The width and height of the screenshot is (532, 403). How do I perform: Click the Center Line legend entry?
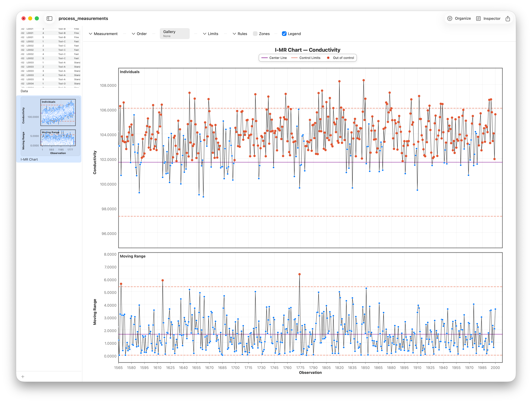click(x=274, y=58)
